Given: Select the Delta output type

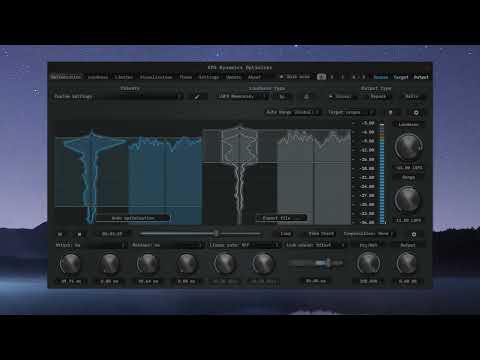Looking at the screenshot, I should tap(412, 96).
